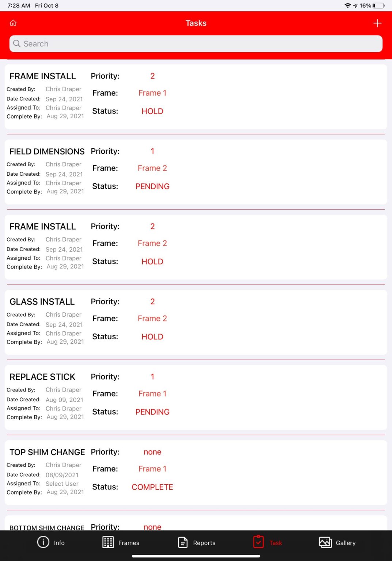Tap Frame 2 link in Glass Install
The width and height of the screenshot is (392, 561).
click(152, 318)
